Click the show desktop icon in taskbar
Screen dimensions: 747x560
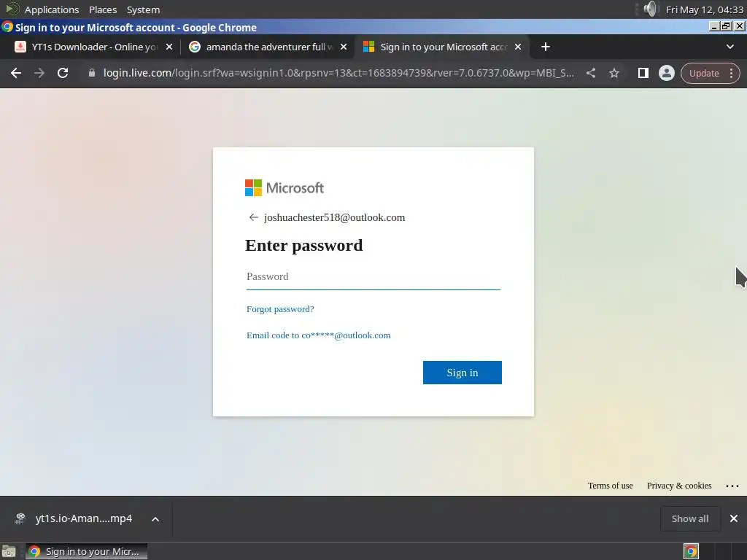(9, 551)
